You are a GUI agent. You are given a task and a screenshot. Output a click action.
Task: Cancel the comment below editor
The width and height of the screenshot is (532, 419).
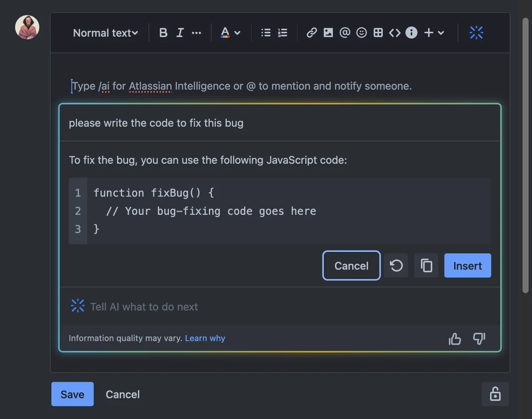point(123,394)
